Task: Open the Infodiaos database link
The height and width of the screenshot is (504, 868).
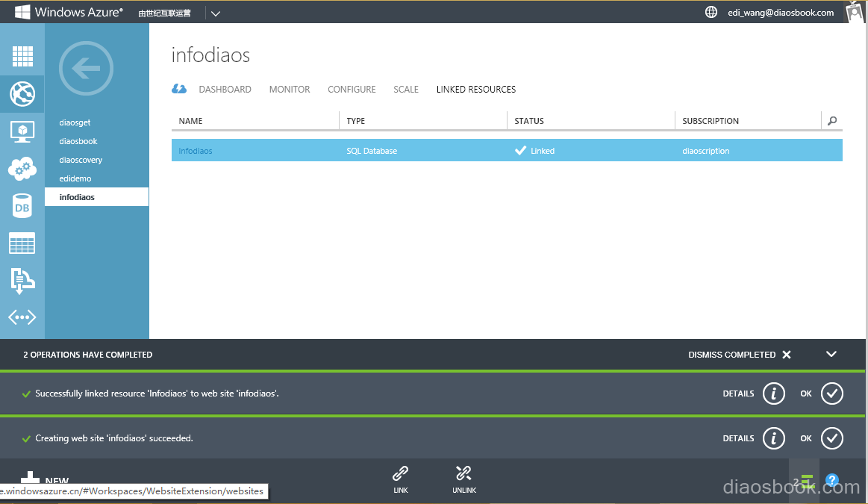Action: pyautogui.click(x=196, y=151)
